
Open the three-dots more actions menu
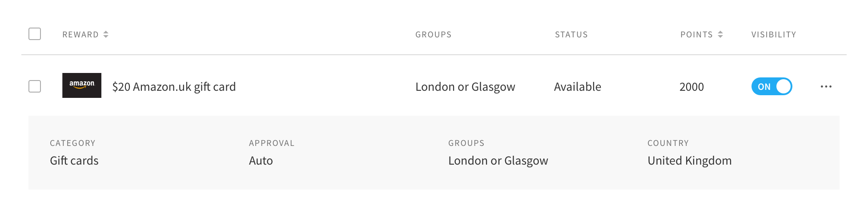click(826, 87)
